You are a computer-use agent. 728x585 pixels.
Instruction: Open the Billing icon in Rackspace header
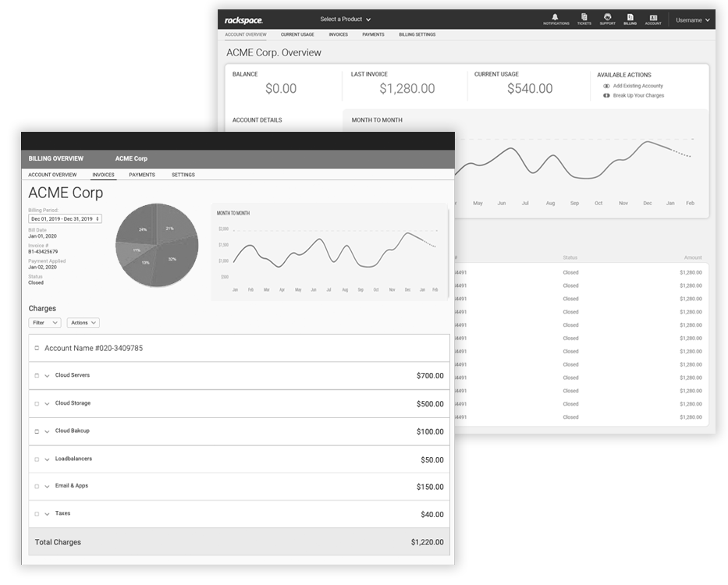click(x=630, y=17)
